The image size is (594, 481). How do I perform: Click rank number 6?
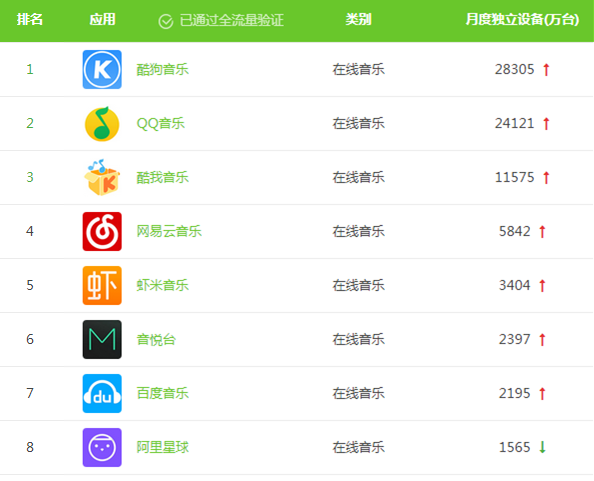pos(30,339)
